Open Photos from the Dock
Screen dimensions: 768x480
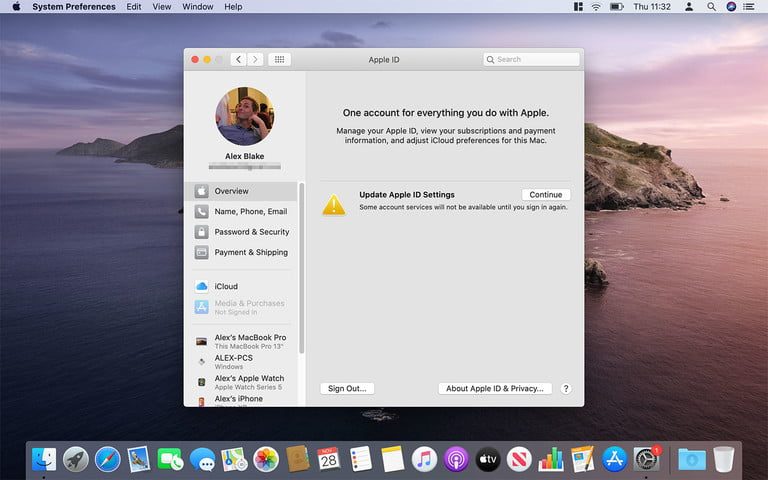pyautogui.click(x=266, y=460)
